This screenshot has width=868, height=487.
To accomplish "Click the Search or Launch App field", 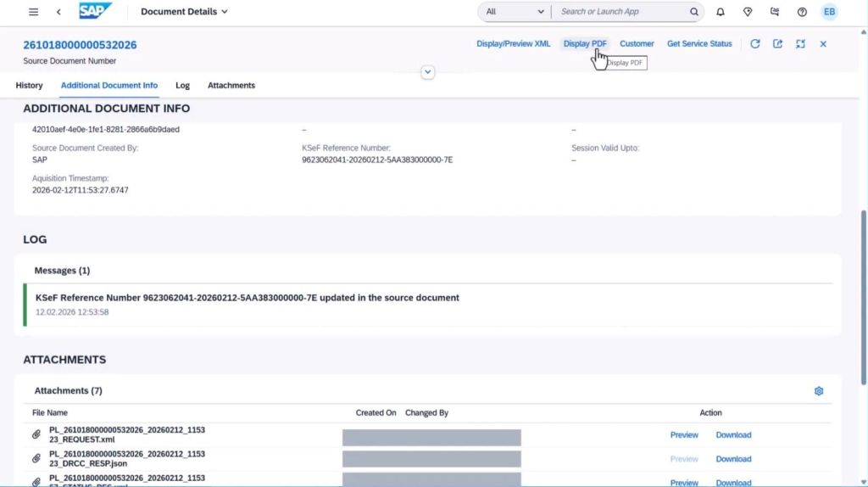I will 623,12.
